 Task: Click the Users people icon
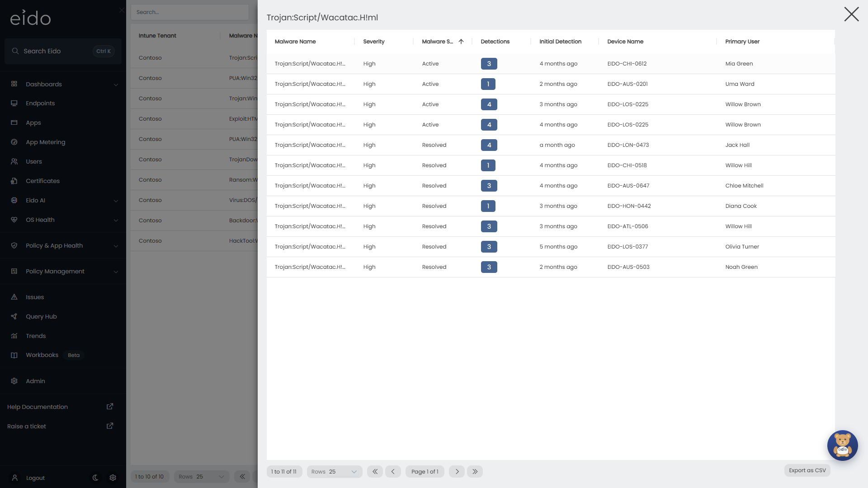click(14, 162)
